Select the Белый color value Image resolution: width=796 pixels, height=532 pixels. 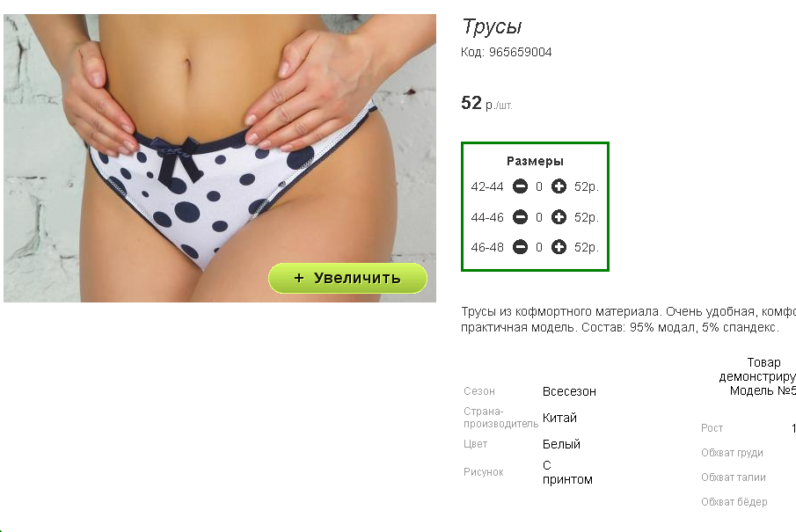click(561, 444)
